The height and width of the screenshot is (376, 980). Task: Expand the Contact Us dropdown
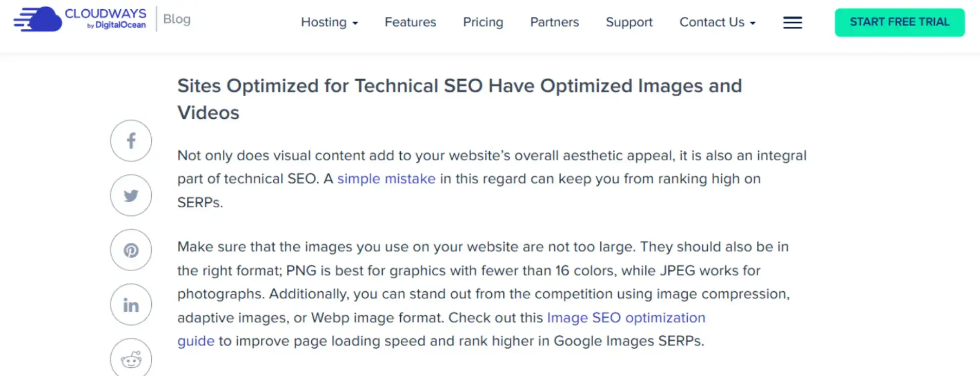(712, 22)
